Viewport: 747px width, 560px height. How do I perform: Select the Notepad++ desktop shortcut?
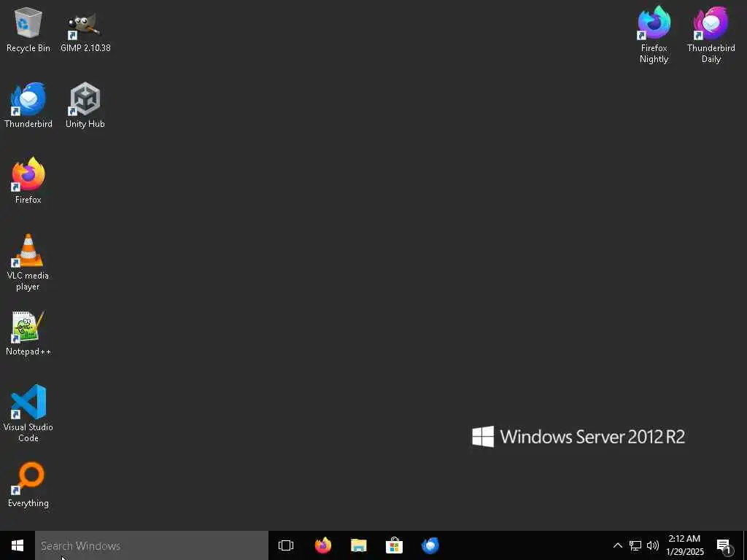28,332
